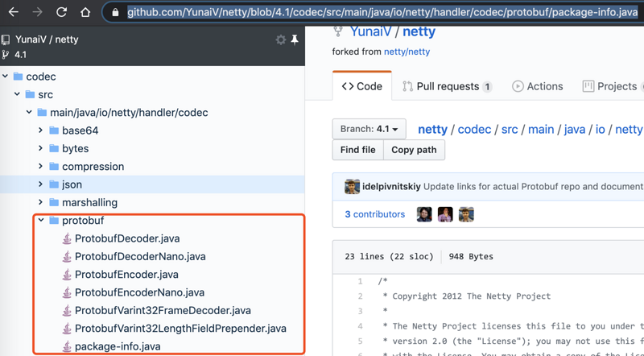Open the Actions tab

pyautogui.click(x=537, y=86)
